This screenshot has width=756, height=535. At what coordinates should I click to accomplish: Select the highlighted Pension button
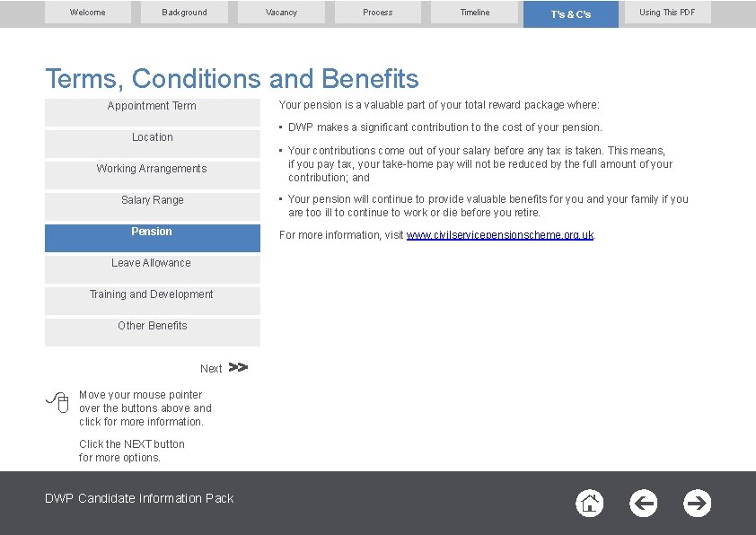pyautogui.click(x=153, y=238)
